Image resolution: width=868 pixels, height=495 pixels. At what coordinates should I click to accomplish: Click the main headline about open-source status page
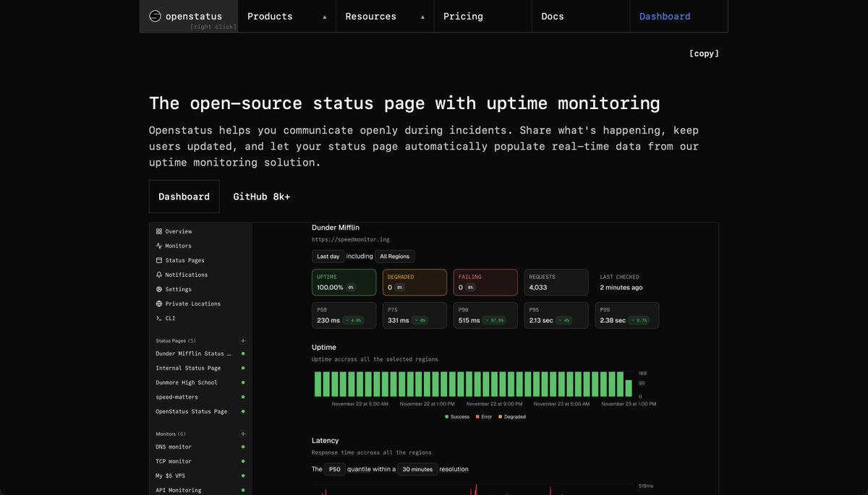(404, 103)
